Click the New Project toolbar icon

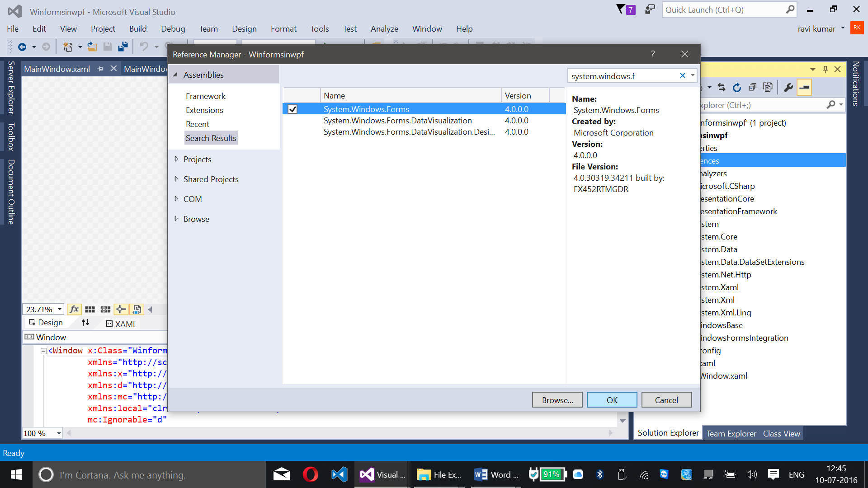[x=68, y=47]
